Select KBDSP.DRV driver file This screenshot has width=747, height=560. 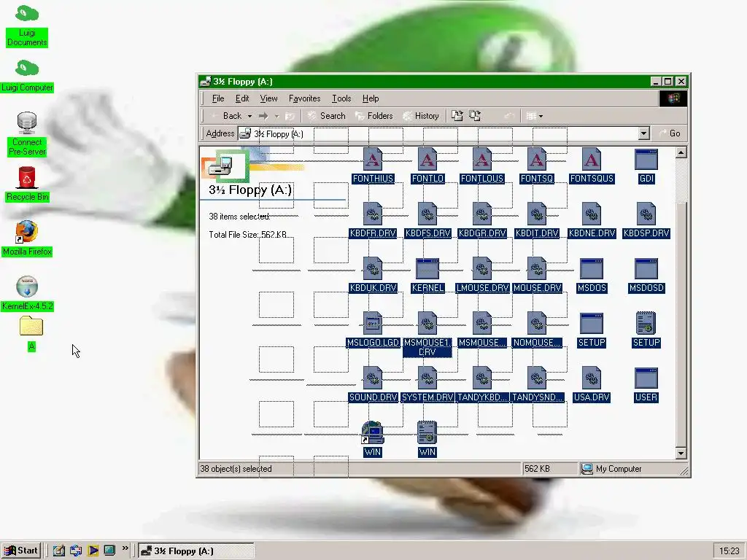(x=646, y=220)
